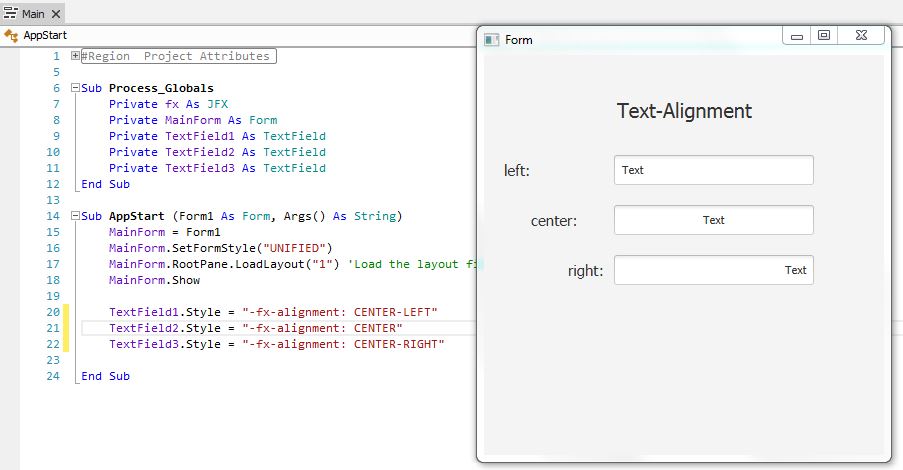
Task: Switch to the Main code tab
Action: (33, 15)
